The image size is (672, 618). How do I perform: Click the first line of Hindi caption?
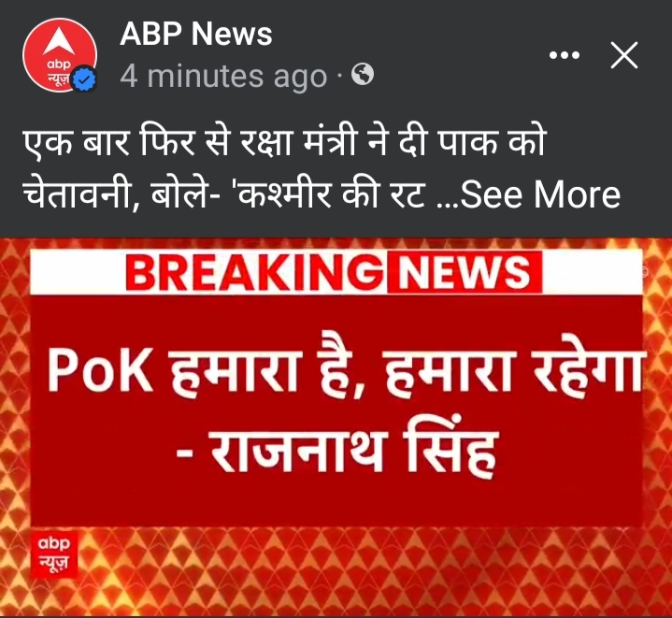tap(283, 142)
